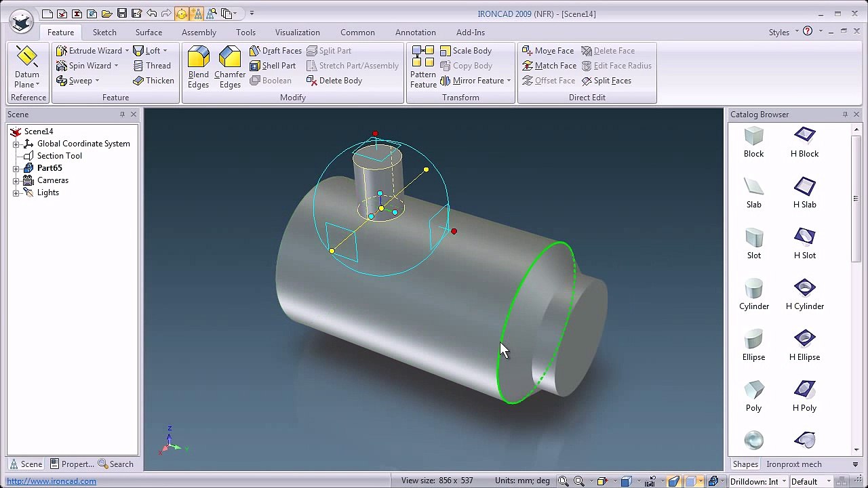Activate Chamfer Edges
868x488 pixels.
pos(230,67)
